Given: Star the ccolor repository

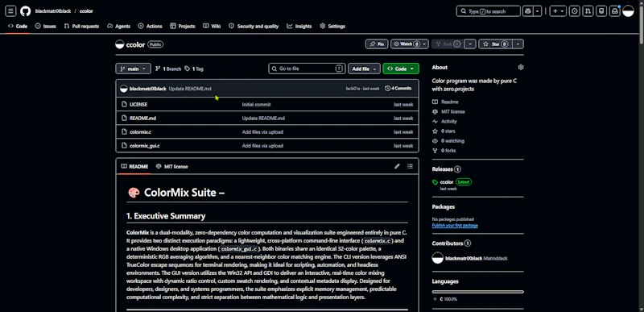Looking at the screenshot, I should (495, 44).
